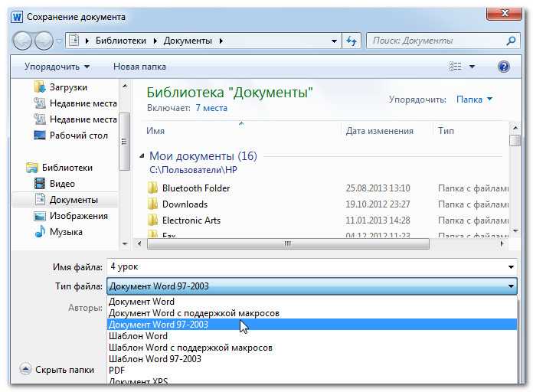
Task: Click the Downloads folder name
Action: pyautogui.click(x=185, y=204)
